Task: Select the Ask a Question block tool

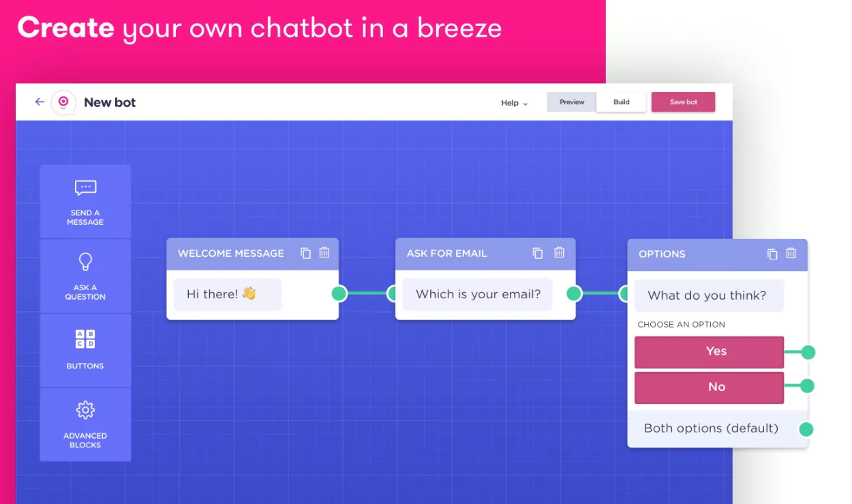Action: point(85,276)
